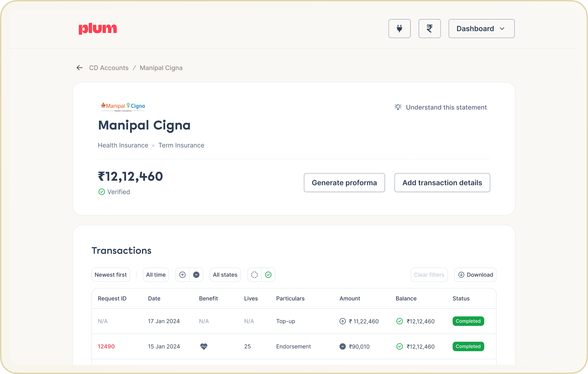Open the All time date filter

[156, 275]
